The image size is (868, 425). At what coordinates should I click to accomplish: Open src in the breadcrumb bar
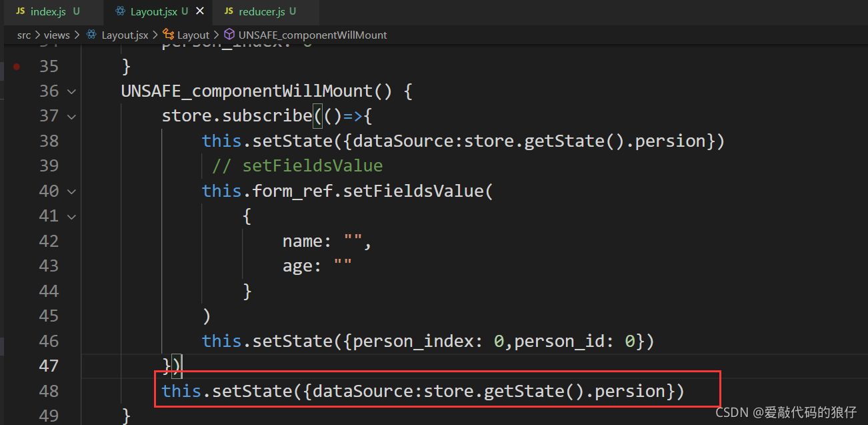click(24, 35)
